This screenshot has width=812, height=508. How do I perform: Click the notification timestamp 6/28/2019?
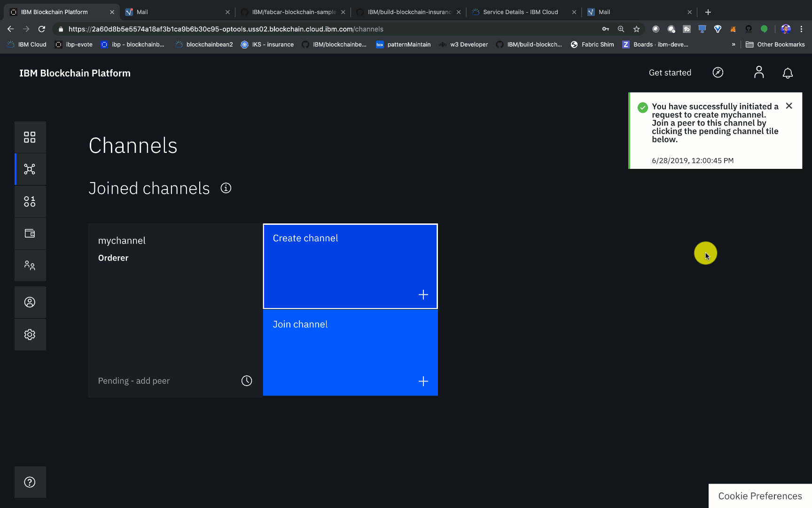click(x=693, y=160)
